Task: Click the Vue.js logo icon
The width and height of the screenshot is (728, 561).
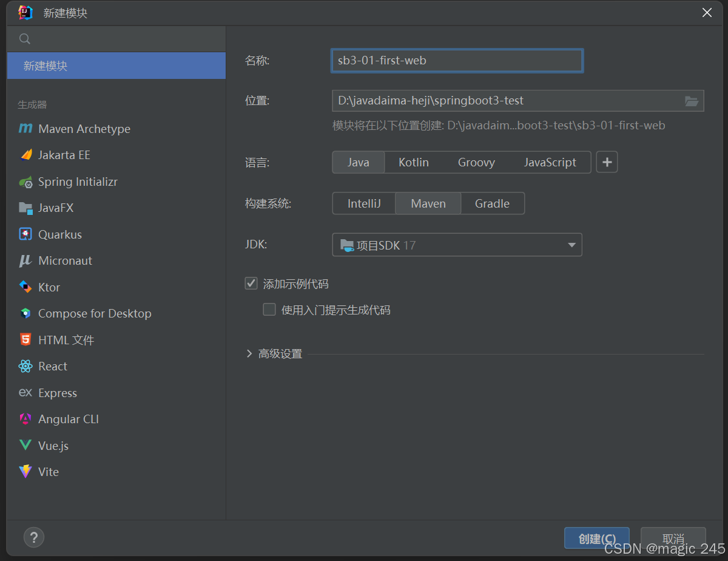Action: [25, 446]
